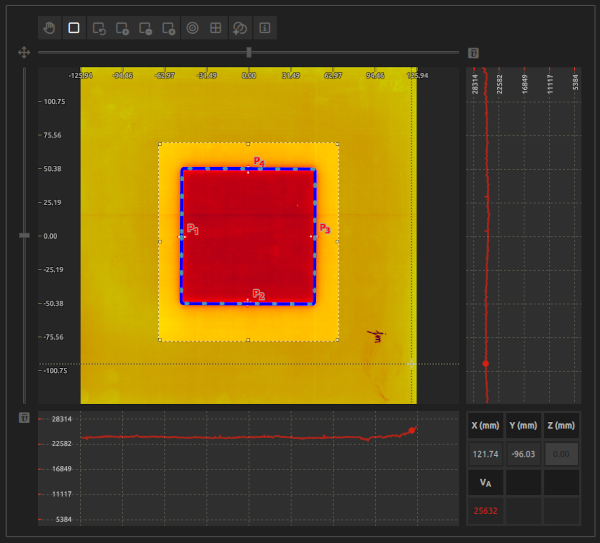
Task: Click the Z (mm) column header
Action: pos(561,426)
